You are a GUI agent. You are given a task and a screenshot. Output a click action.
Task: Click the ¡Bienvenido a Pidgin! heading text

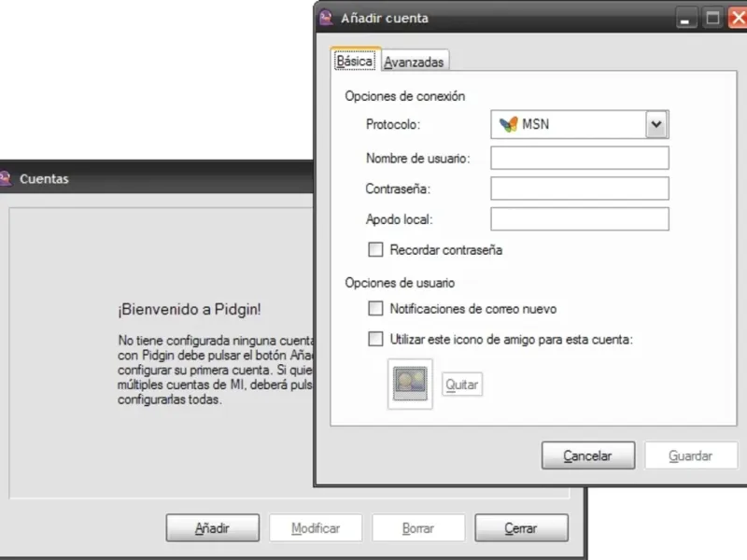pos(190,309)
